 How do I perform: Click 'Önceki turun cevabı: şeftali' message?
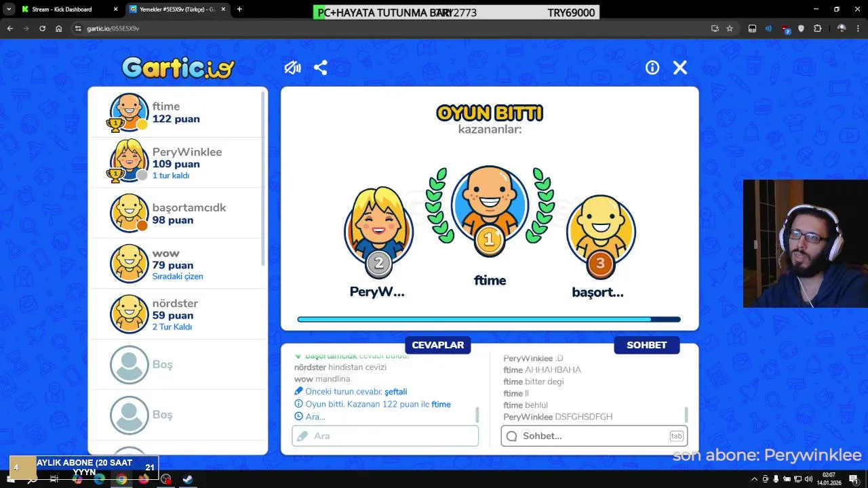coord(351,392)
